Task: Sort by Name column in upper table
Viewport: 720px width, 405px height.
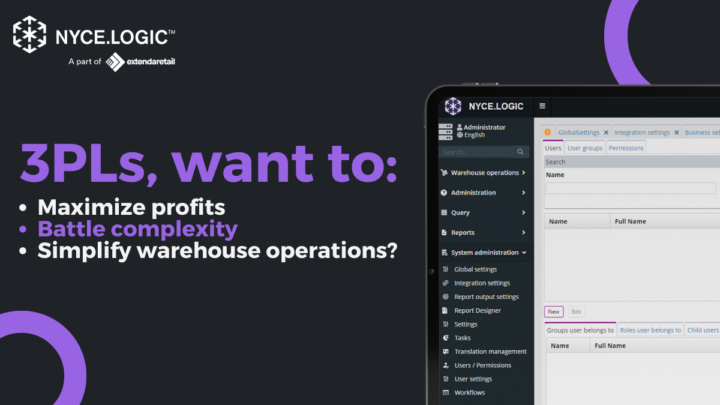Action: tap(577, 221)
